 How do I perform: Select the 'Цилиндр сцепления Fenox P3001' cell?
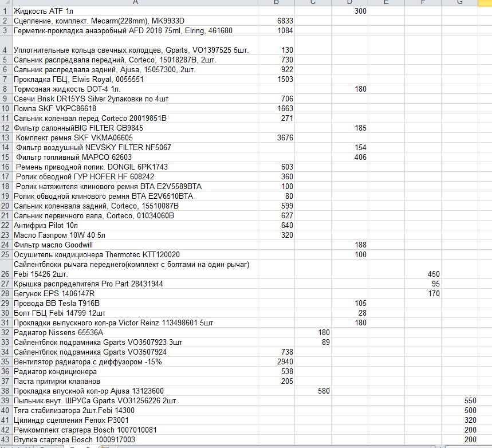(135, 420)
